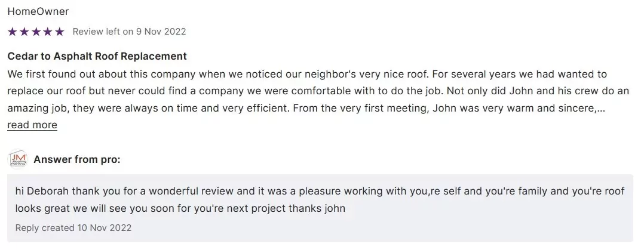Click the 'Answer from pro:' heading
The width and height of the screenshot is (644, 250).
click(x=77, y=159)
